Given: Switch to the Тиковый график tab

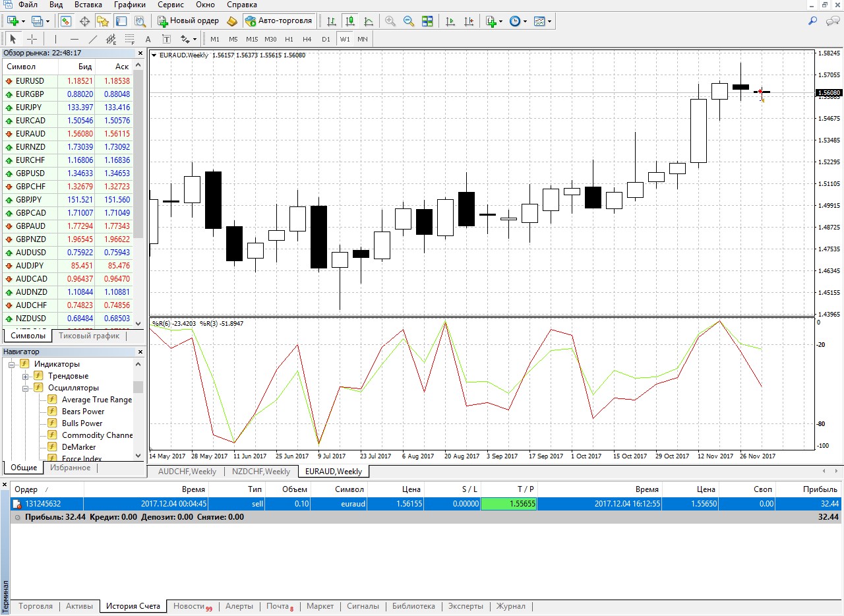Looking at the screenshot, I should tap(89, 336).
